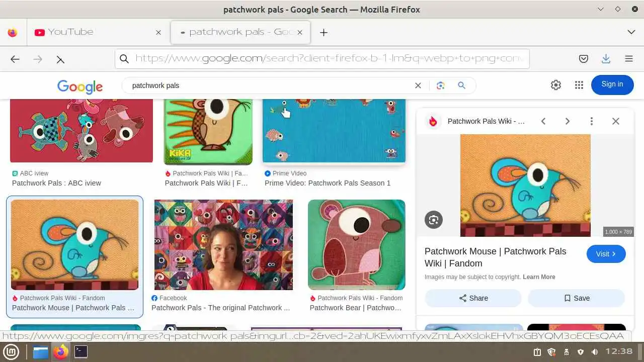This screenshot has width=644, height=362.
Task: Open the Patchwork Mouse preview title link
Action: point(496,257)
